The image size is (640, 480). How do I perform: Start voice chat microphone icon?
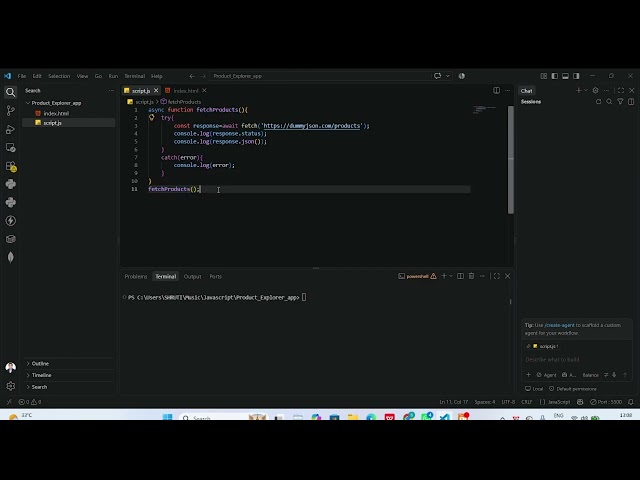(x=614, y=375)
